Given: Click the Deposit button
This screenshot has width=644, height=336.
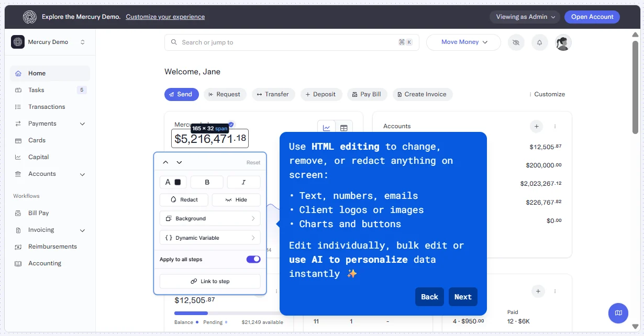Looking at the screenshot, I should point(321,94).
